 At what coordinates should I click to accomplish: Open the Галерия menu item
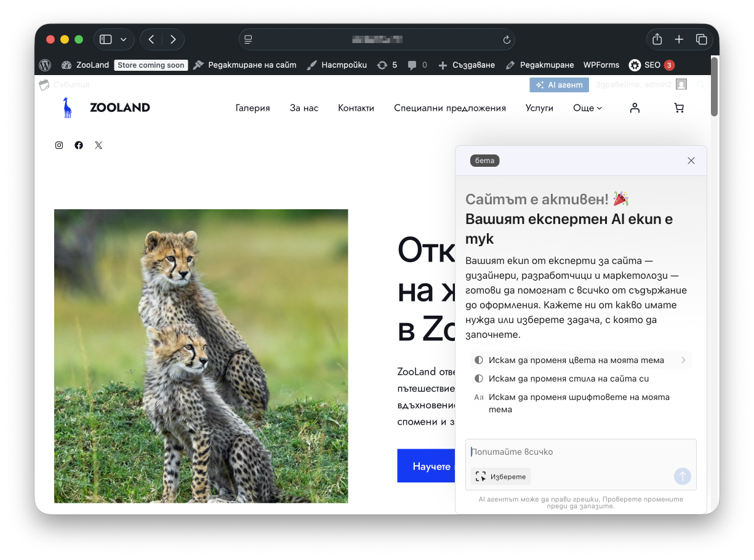pos(252,108)
